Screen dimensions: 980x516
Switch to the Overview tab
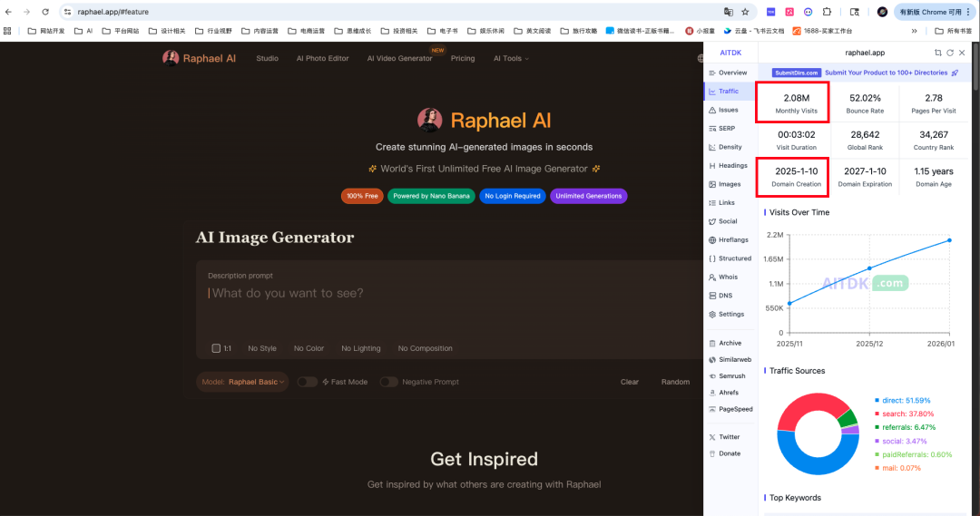point(729,73)
